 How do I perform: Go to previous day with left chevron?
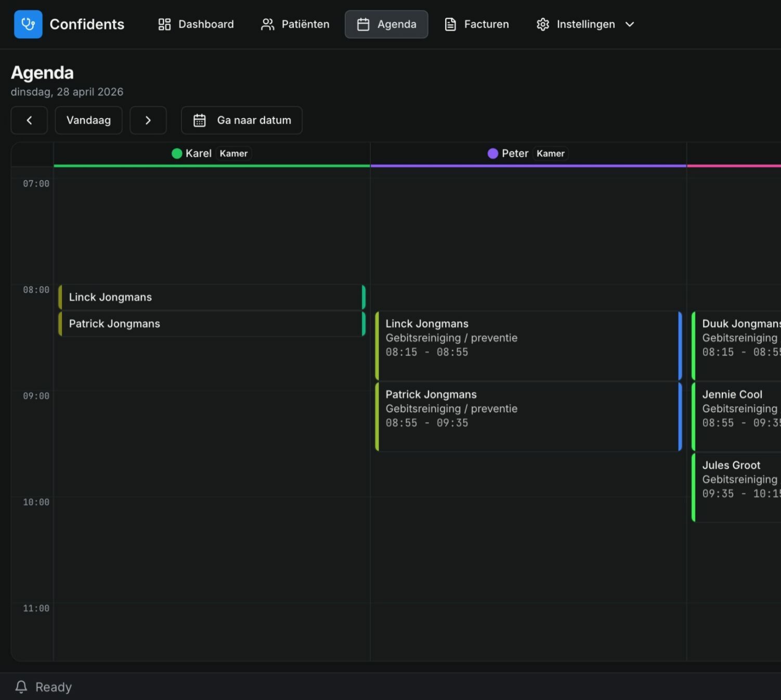coord(29,121)
